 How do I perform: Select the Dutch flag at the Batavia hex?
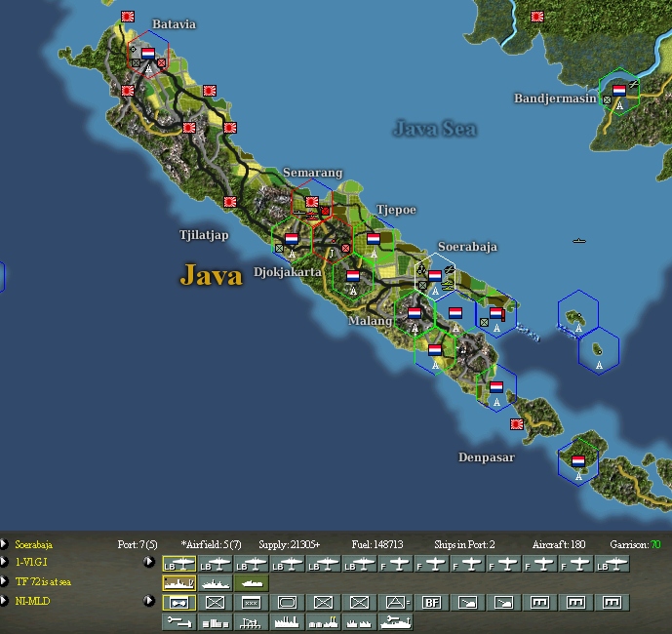(x=148, y=54)
